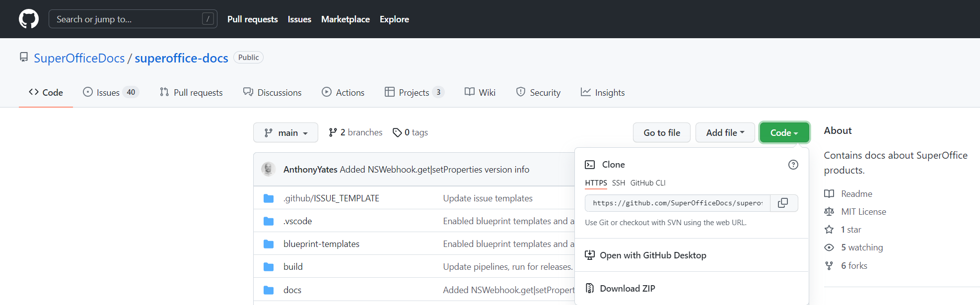Open the latest commit message link
The height and width of the screenshot is (305, 980).
pyautogui.click(x=434, y=170)
